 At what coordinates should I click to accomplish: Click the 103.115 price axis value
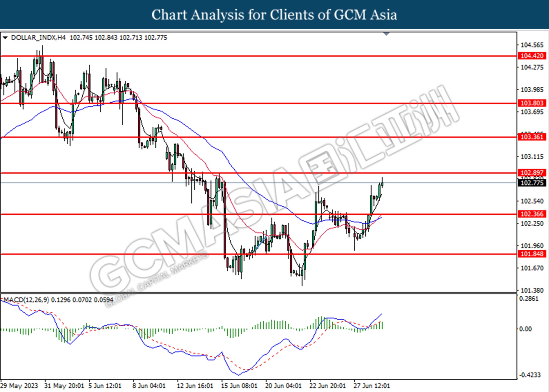tap(532, 156)
